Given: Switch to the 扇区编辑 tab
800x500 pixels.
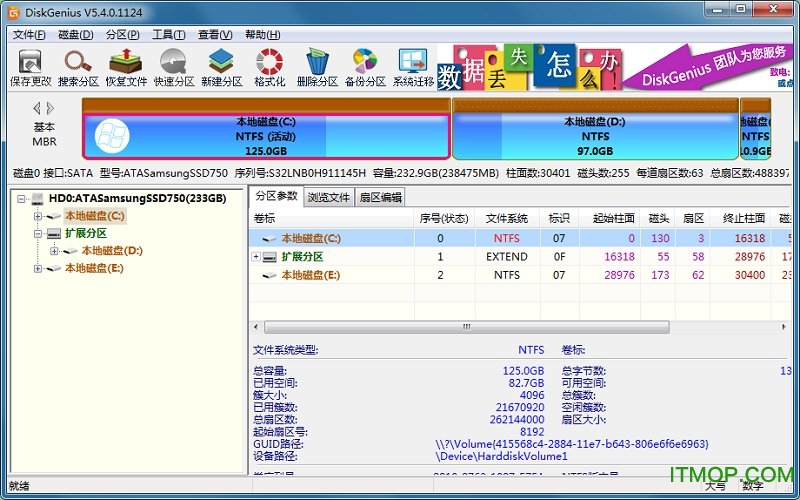Looking at the screenshot, I should [x=381, y=197].
